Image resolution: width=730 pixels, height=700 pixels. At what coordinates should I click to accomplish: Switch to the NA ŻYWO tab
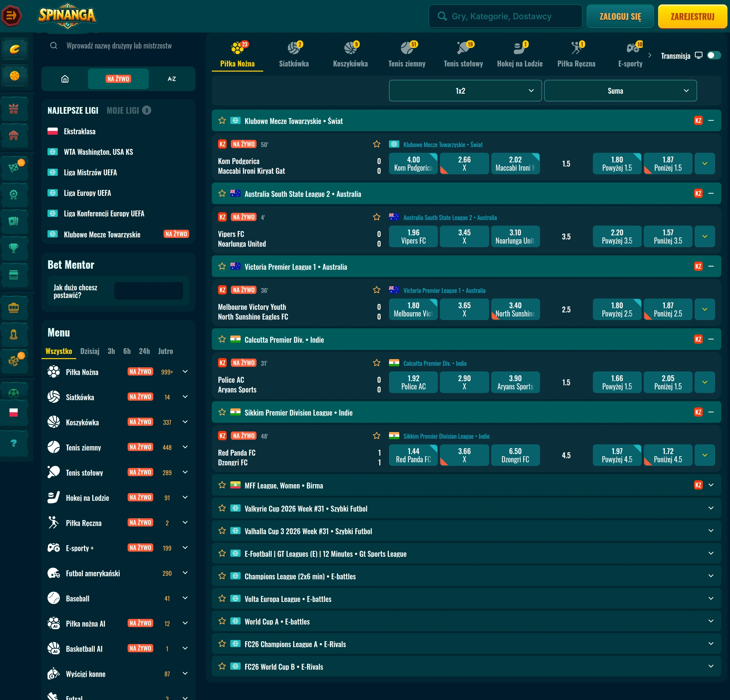(118, 79)
